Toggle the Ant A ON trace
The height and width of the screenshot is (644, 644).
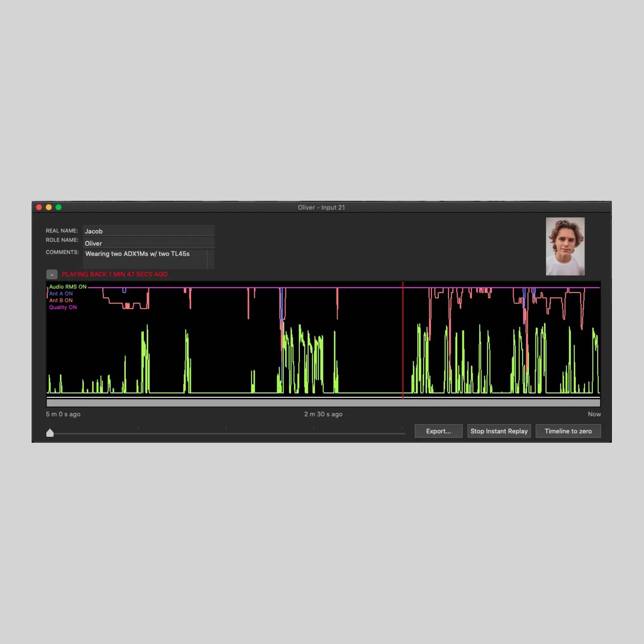[61, 294]
